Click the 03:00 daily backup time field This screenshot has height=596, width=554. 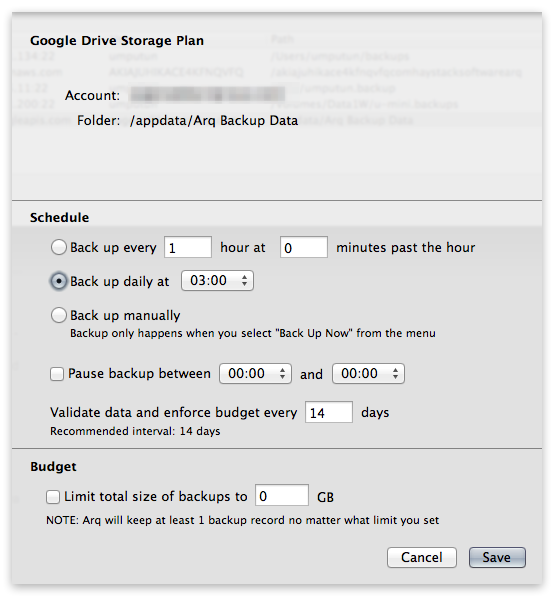point(217,281)
